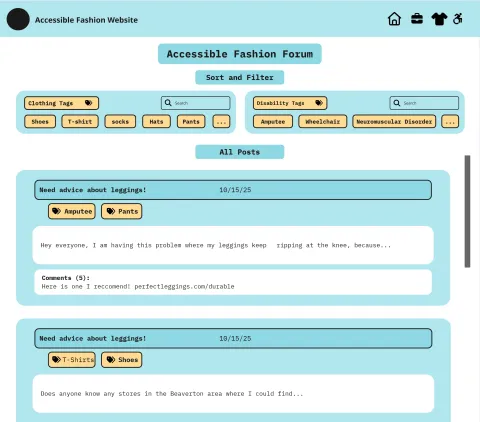The height and width of the screenshot is (422, 480).
Task: Click the tag icon on the first post's Amputee tag
Action: pos(56,211)
